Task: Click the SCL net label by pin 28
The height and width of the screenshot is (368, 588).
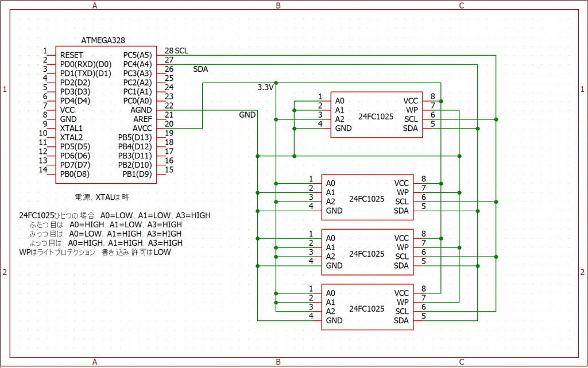Action: (181, 51)
